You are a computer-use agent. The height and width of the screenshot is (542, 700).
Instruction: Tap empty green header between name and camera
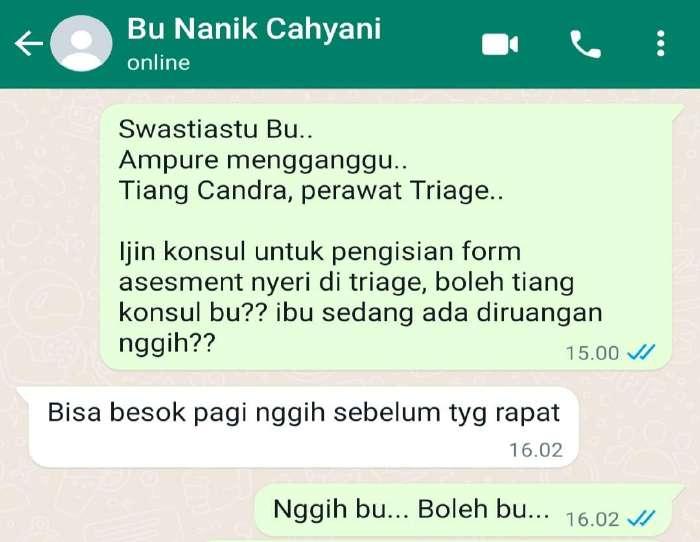431,44
